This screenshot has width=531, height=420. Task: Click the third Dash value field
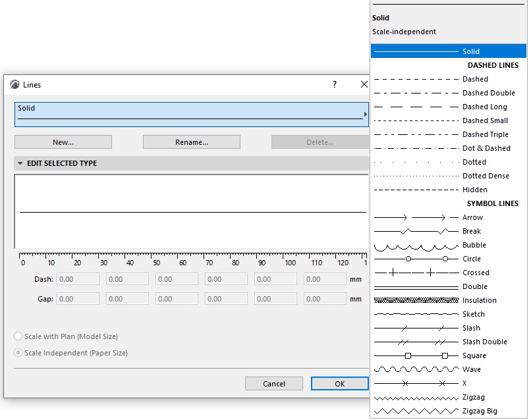[177, 279]
